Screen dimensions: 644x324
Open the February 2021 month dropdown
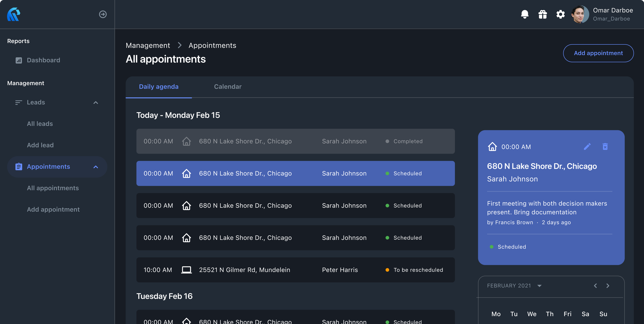(x=539, y=286)
